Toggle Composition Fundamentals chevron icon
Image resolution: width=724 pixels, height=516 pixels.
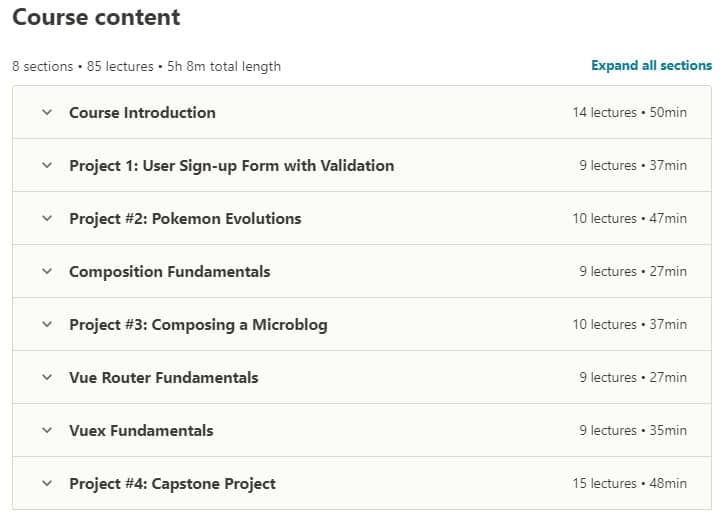[46, 272]
